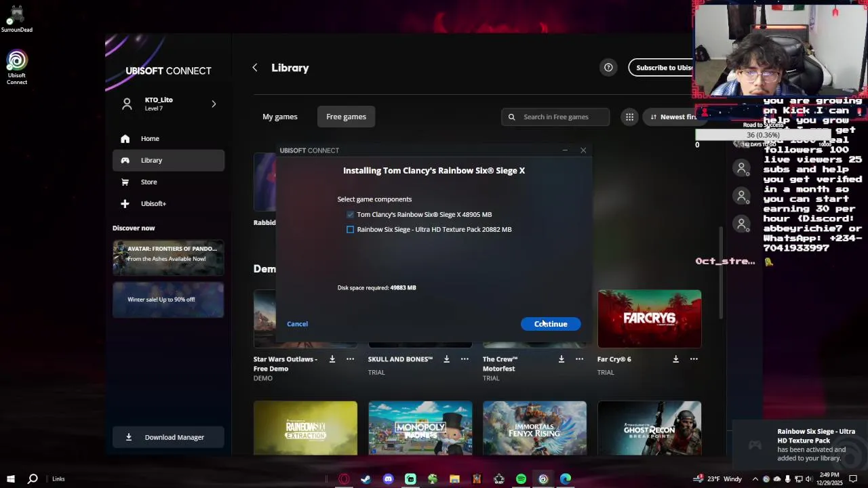The height and width of the screenshot is (488, 868).
Task: Open the Winter sale promo banner
Action: click(168, 300)
